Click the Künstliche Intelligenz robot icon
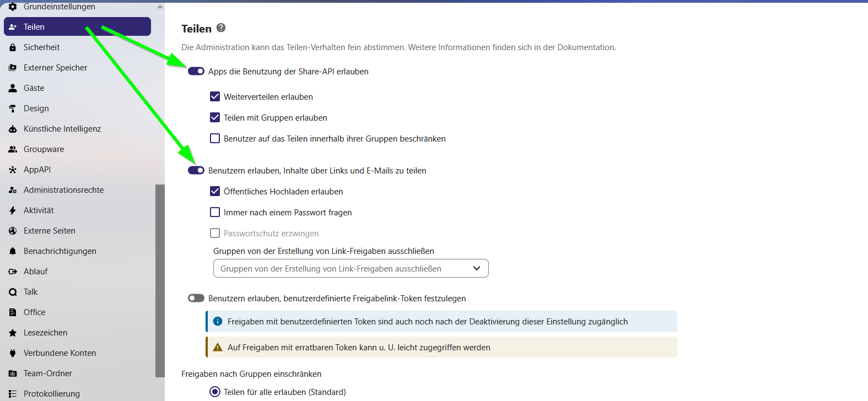Image resolution: width=868 pixels, height=401 pixels. [x=13, y=129]
